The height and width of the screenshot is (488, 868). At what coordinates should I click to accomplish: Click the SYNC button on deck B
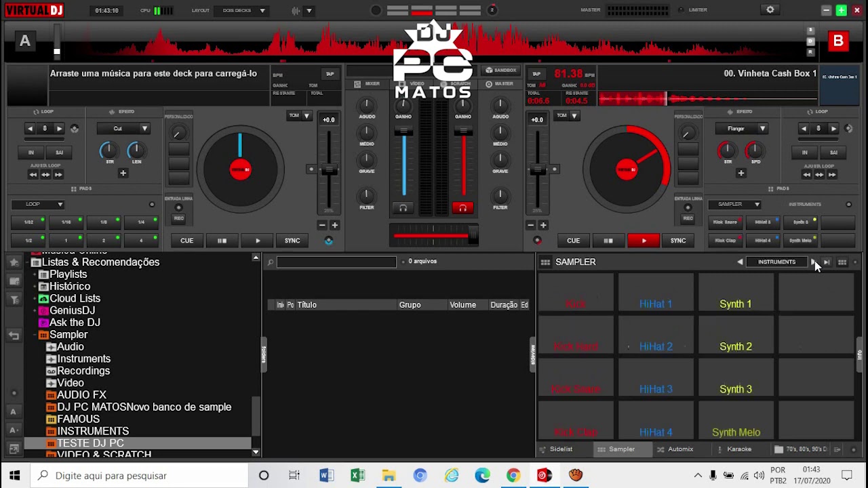(678, 241)
